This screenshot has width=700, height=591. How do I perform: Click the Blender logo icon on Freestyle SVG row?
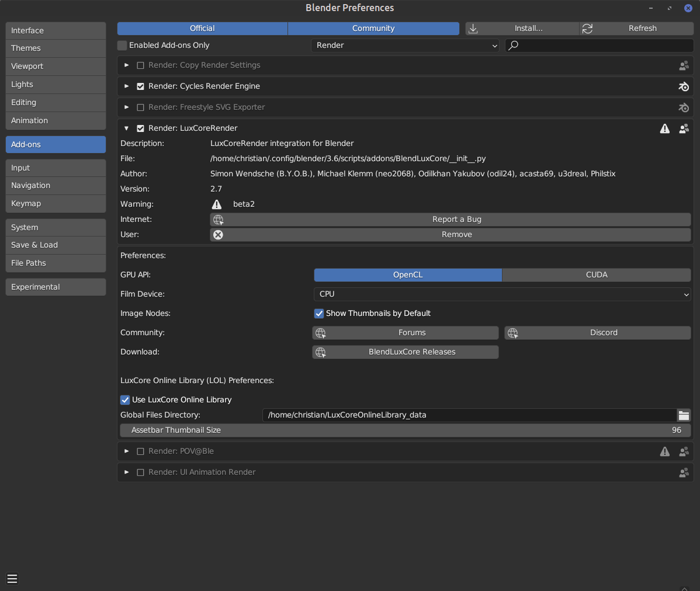684,107
